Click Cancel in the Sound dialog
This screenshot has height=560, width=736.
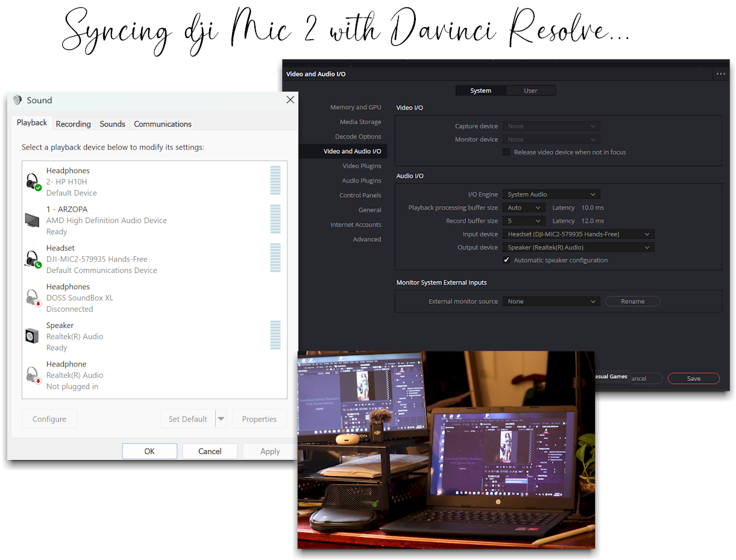click(x=210, y=451)
